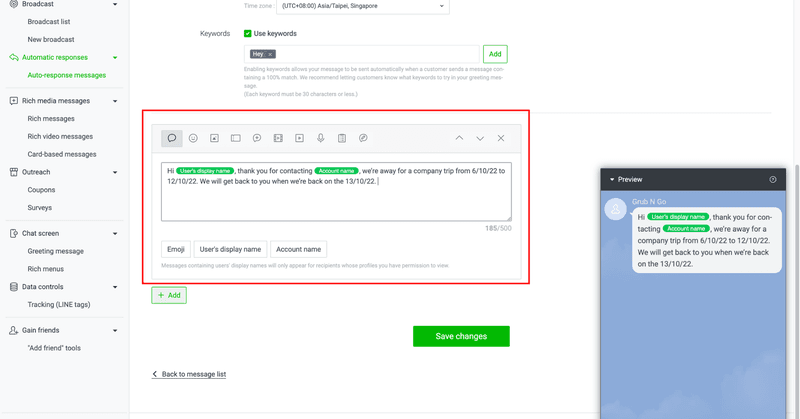This screenshot has width=800, height=419.
Task: Click the Gain friends person icon
Action: pos(14,330)
